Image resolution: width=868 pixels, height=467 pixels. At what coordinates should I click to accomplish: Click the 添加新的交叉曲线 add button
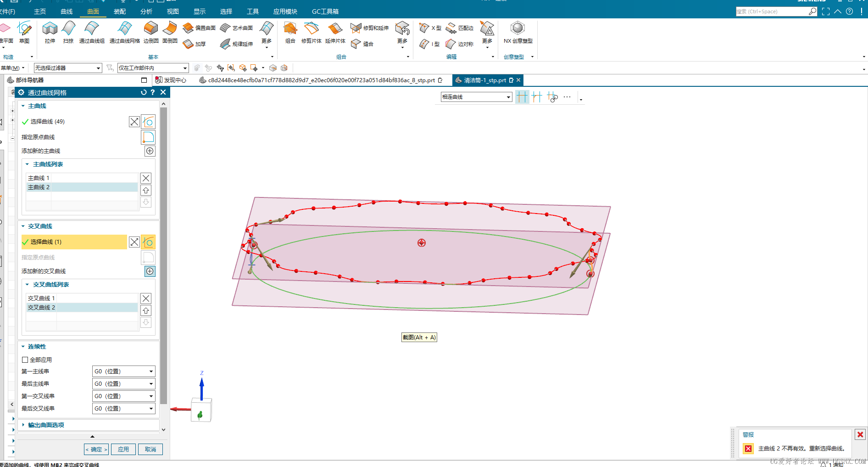150,271
